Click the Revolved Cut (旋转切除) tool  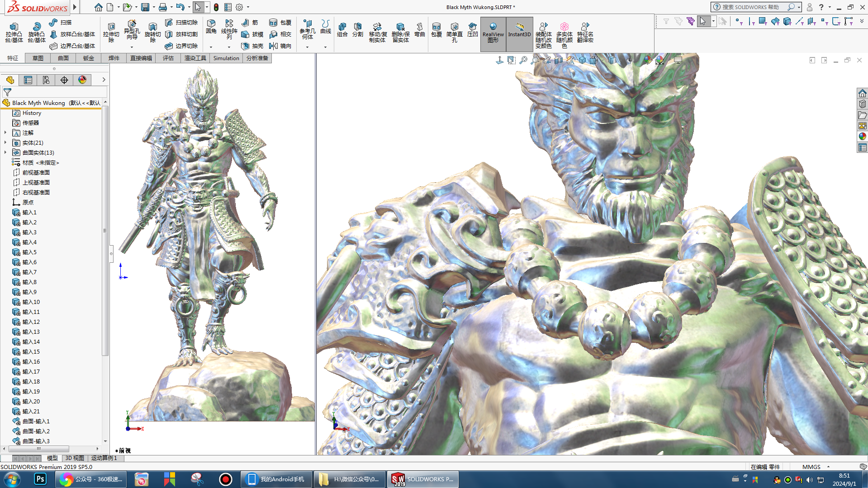[152, 33]
